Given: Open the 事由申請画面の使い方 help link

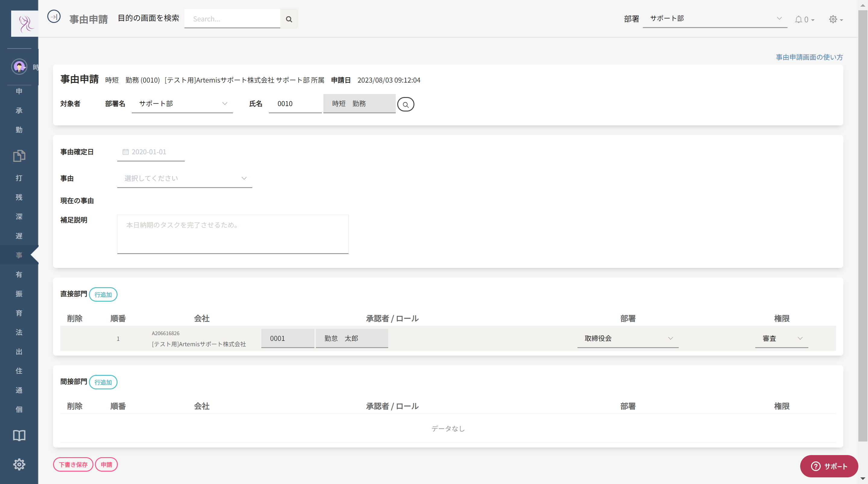Looking at the screenshot, I should [809, 57].
